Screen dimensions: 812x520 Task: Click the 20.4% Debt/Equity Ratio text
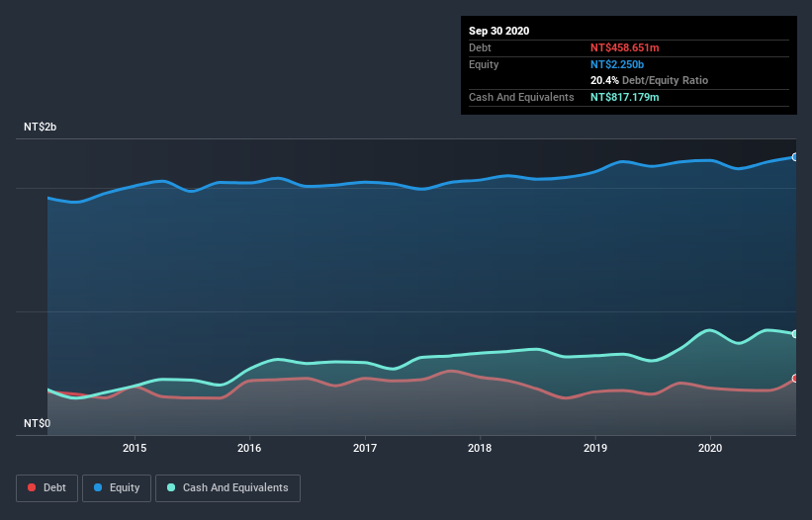(x=650, y=81)
